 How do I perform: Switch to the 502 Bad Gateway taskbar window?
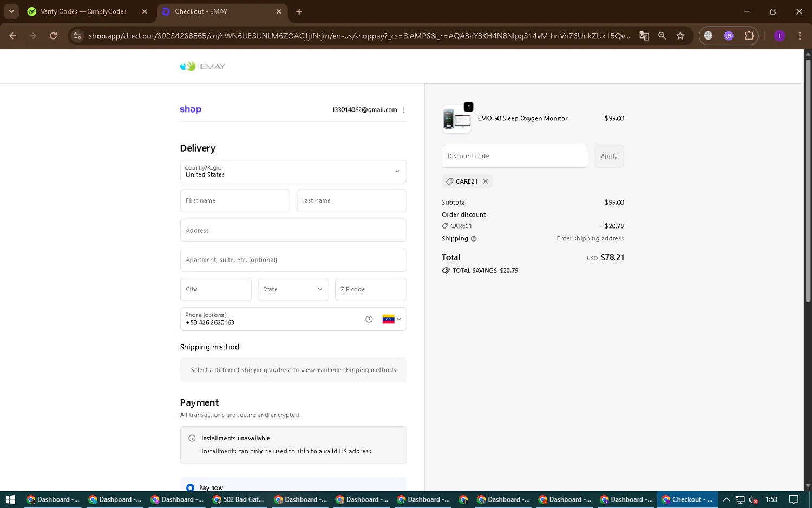click(x=238, y=499)
